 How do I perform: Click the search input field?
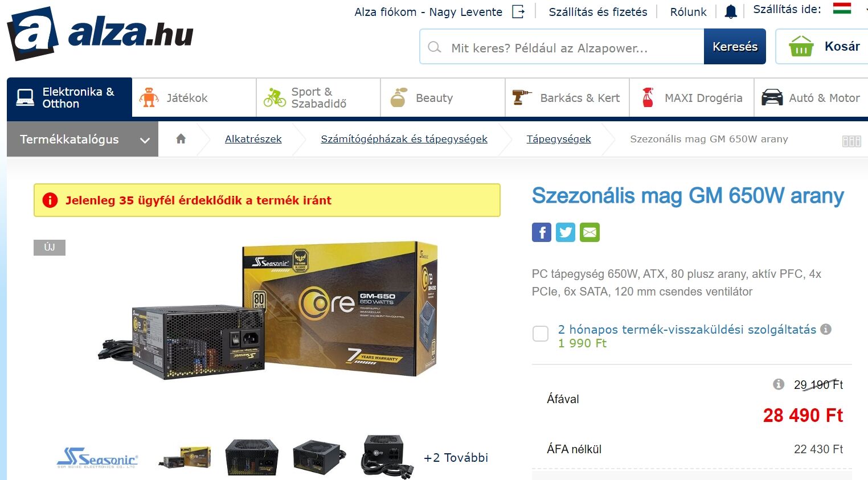tap(562, 47)
